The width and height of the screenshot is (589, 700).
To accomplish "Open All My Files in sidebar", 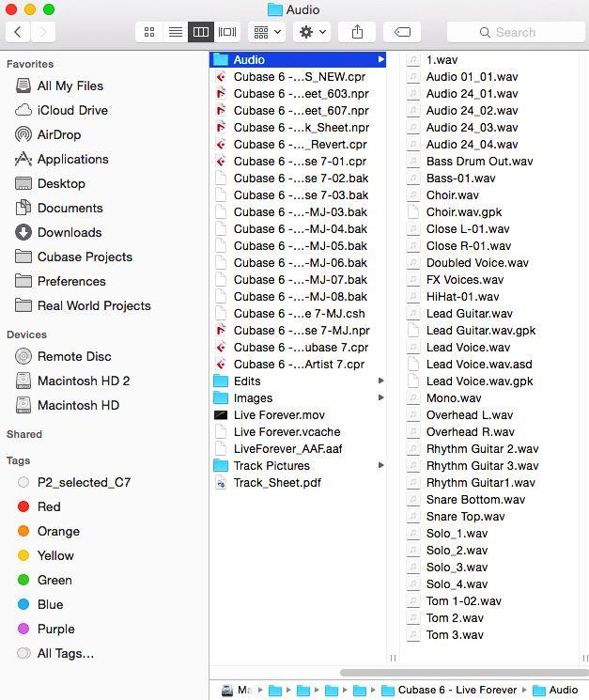I will point(59,86).
